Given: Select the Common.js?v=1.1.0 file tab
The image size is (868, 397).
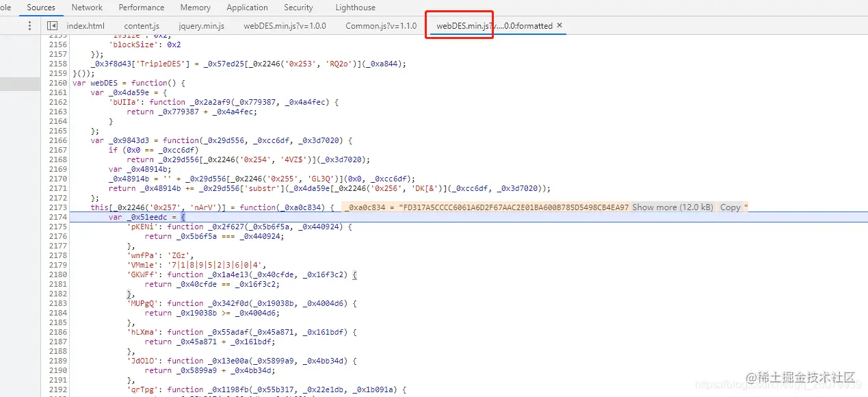Looking at the screenshot, I should coord(380,26).
